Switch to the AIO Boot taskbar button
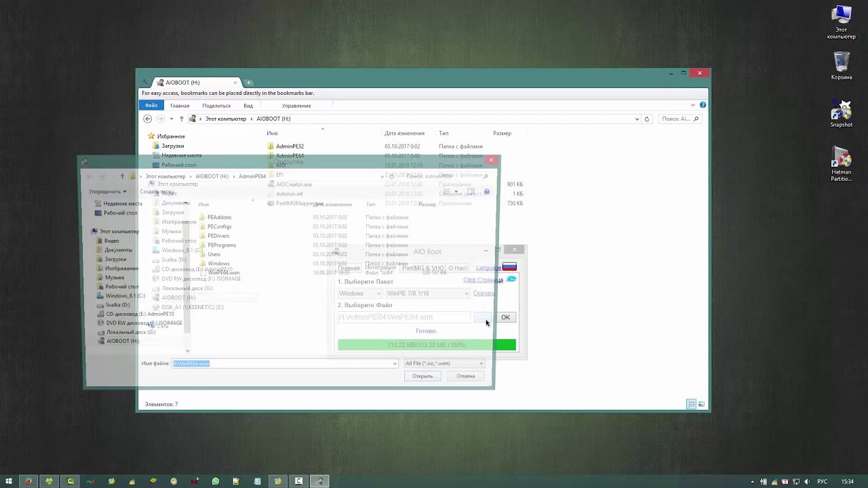This screenshot has height=488, width=868. point(319,481)
